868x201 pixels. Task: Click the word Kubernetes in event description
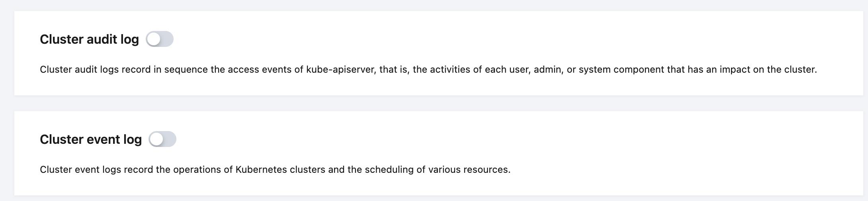pyautogui.click(x=261, y=170)
